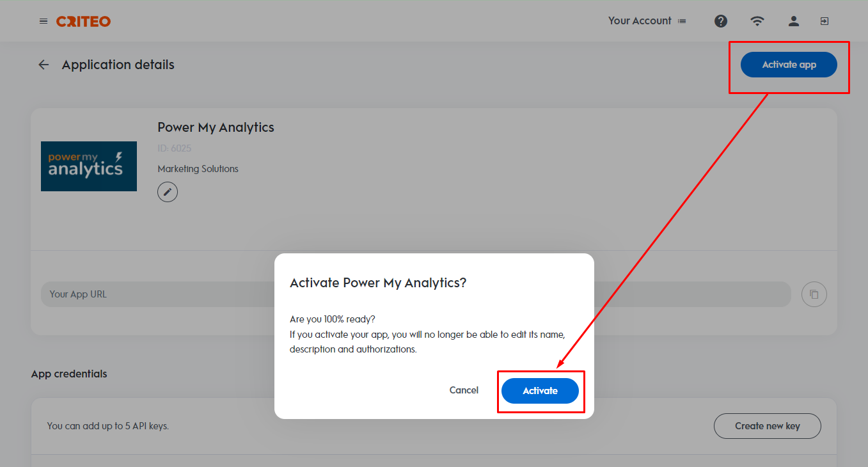Go back using the arrow beside Application details
This screenshot has height=467, width=868.
click(x=43, y=65)
